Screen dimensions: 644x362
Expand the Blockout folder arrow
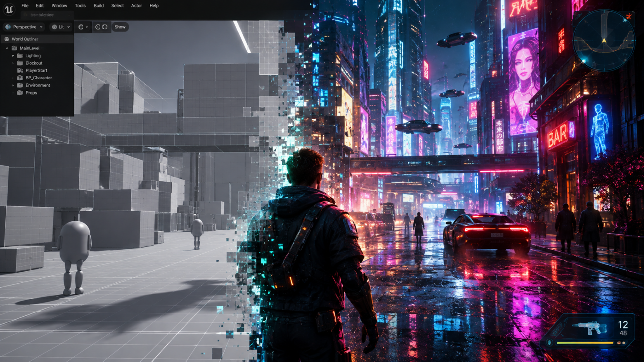13,63
